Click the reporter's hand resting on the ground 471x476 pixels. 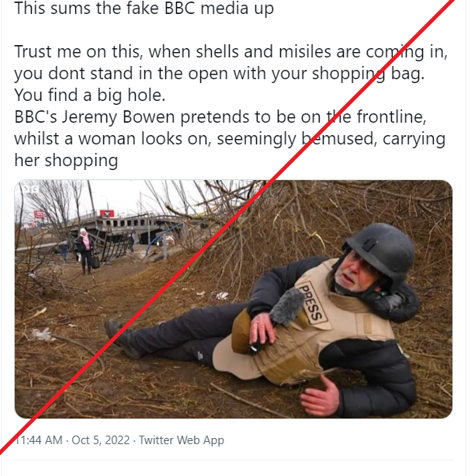[318, 396]
